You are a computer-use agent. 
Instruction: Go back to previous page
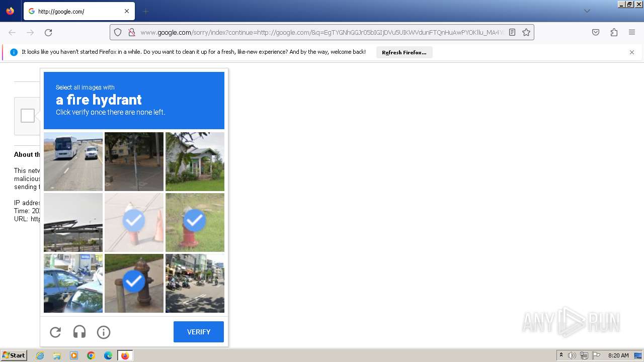click(x=12, y=32)
